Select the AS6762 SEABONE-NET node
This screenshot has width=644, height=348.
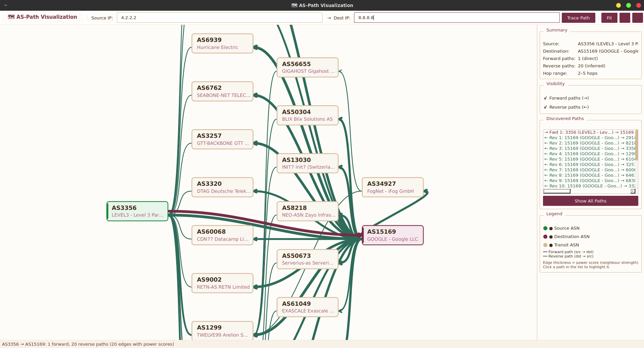222,92
